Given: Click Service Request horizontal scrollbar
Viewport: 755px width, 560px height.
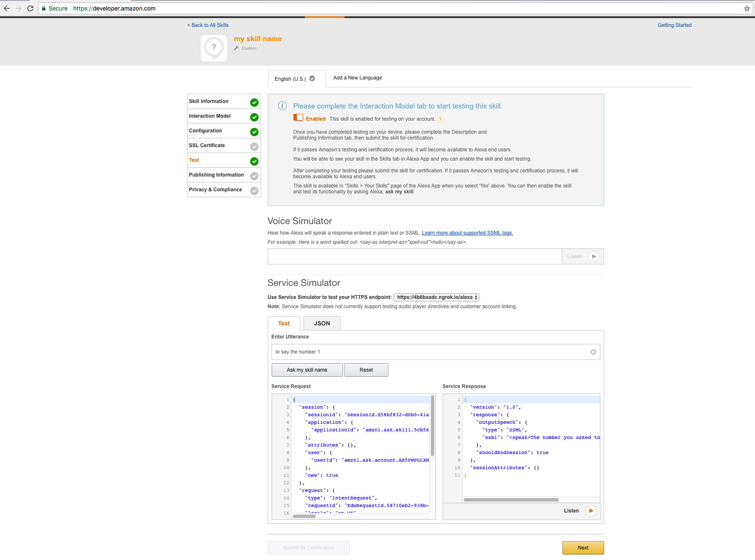Looking at the screenshot, I should click(304, 516).
